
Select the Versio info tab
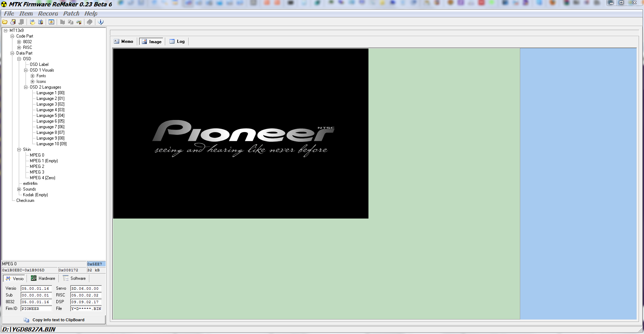[15, 278]
